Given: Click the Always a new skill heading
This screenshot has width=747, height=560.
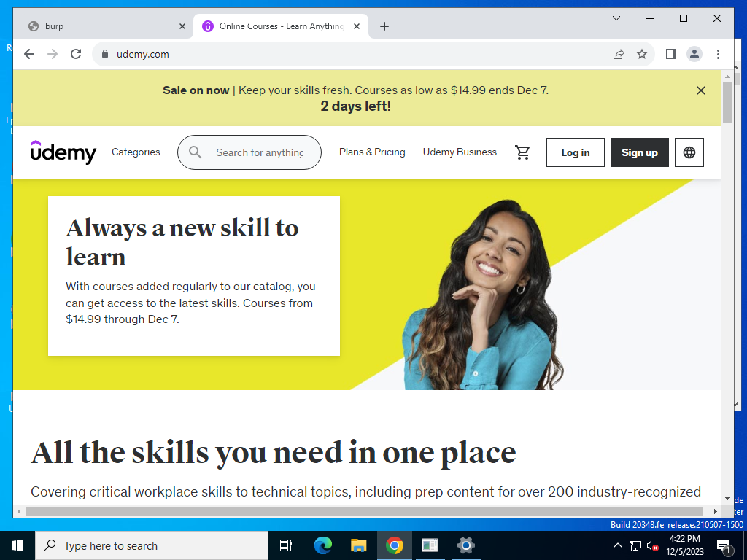Looking at the screenshot, I should 182,242.
